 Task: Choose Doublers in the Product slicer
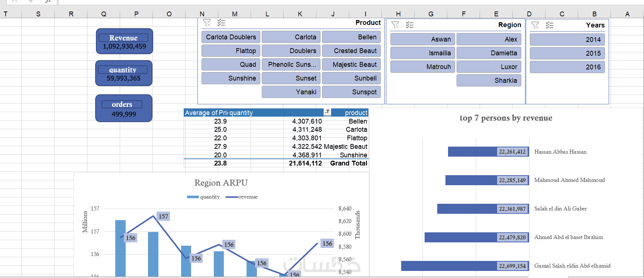(x=291, y=51)
